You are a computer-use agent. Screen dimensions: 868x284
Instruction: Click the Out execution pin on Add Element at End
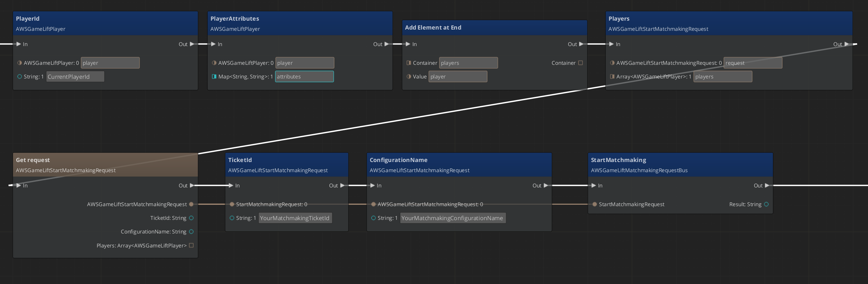point(581,44)
